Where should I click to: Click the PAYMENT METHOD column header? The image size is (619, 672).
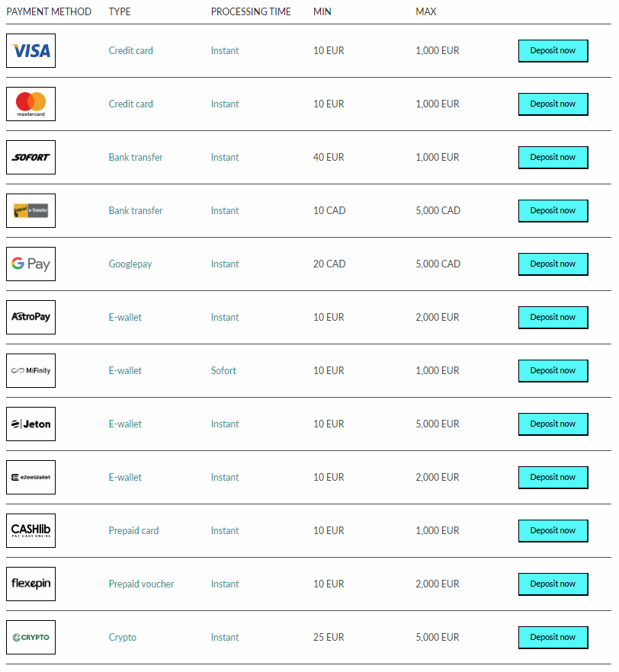[49, 11]
